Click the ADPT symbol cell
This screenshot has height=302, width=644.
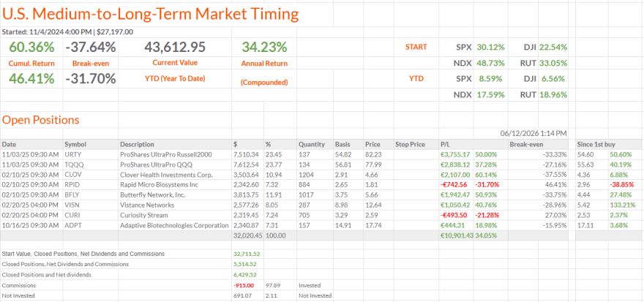72,225
